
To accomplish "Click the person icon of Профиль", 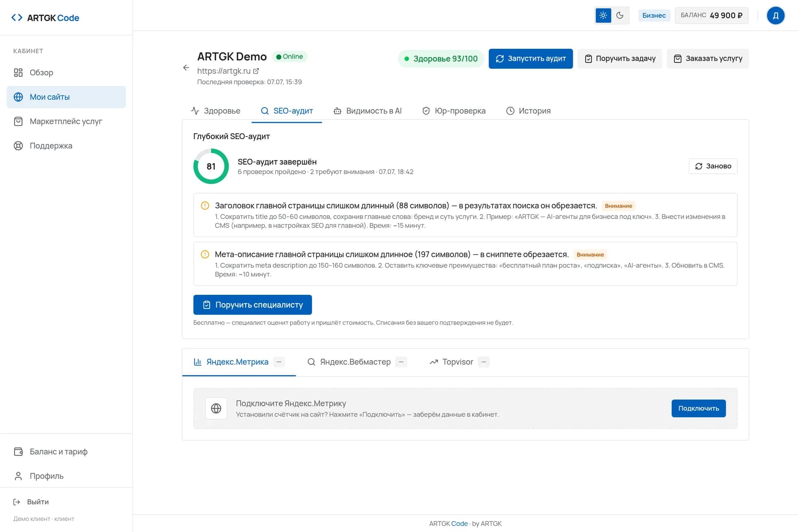I will point(18,476).
